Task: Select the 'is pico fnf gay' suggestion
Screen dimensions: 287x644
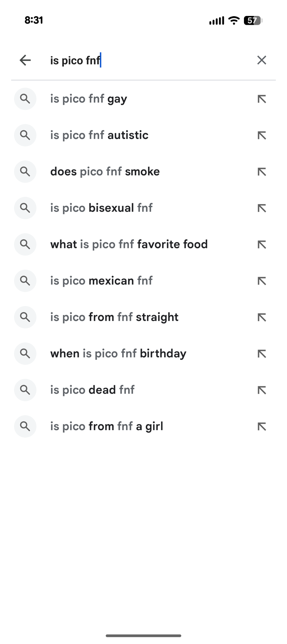Action: (x=89, y=99)
